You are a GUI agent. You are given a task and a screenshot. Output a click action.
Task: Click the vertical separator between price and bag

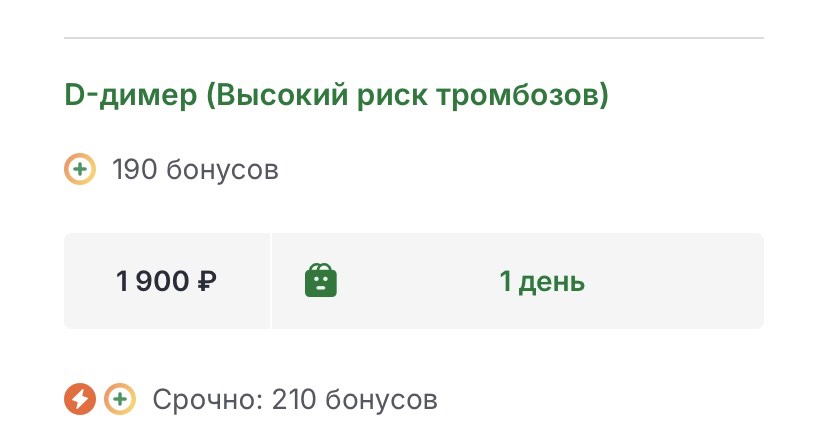pyautogui.click(x=271, y=281)
